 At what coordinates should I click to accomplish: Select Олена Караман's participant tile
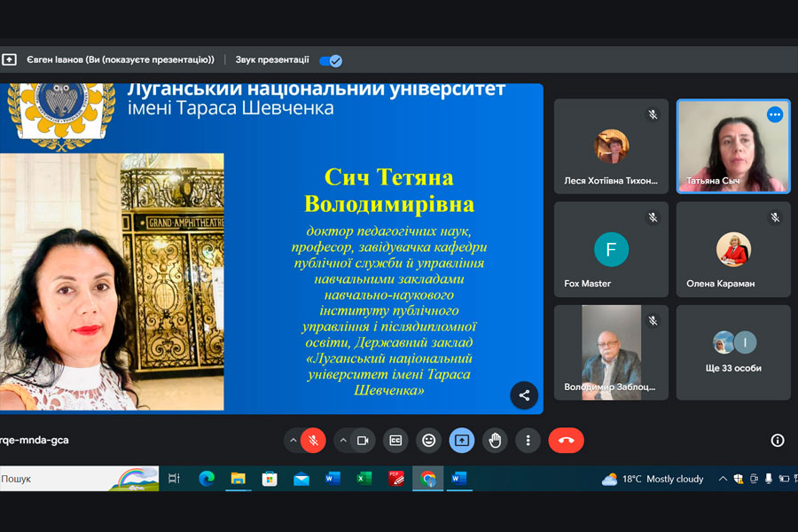[733, 249]
